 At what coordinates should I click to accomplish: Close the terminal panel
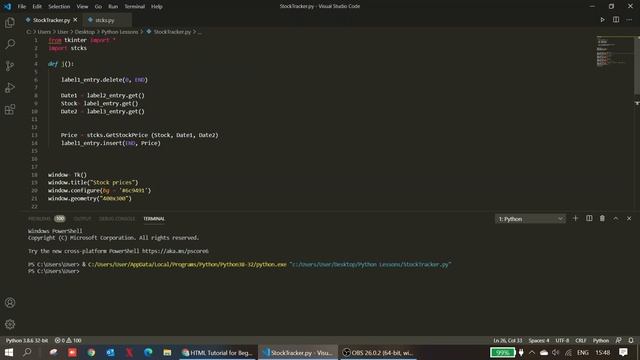(629, 218)
